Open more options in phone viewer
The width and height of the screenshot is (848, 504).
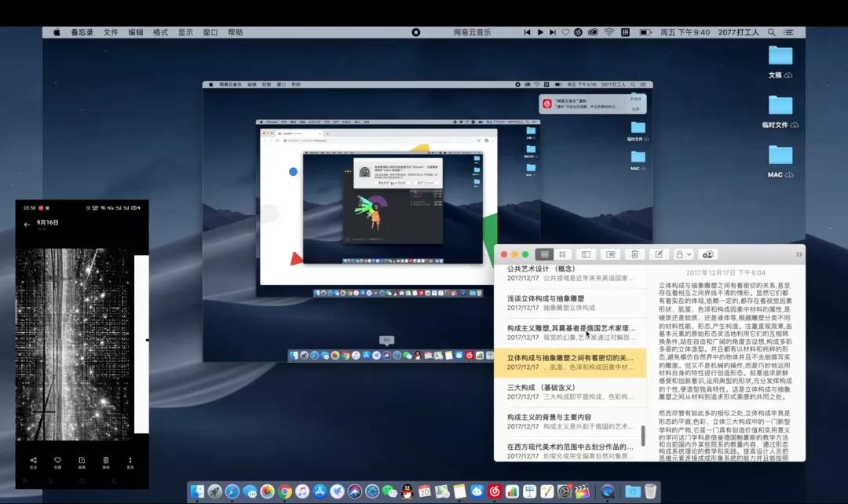coord(130,462)
